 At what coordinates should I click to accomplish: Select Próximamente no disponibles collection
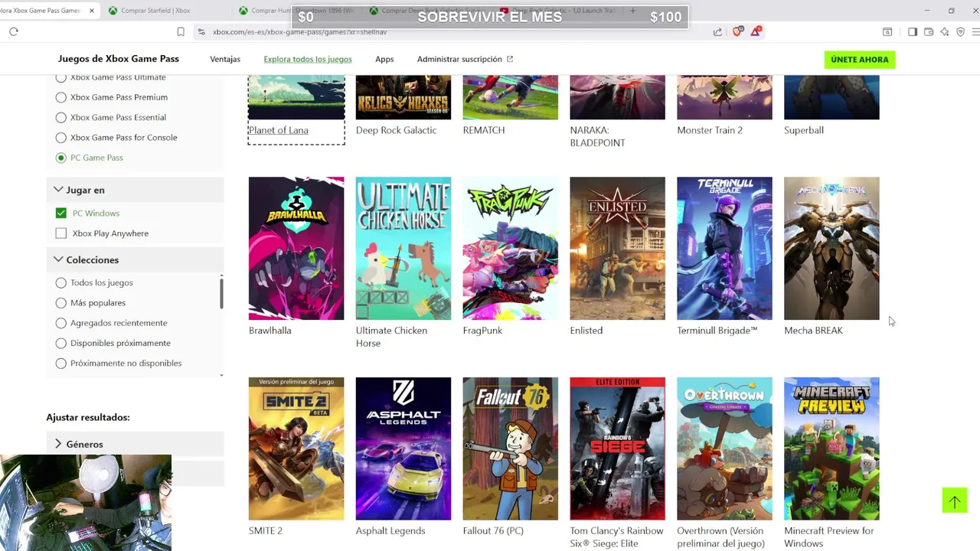(61, 364)
